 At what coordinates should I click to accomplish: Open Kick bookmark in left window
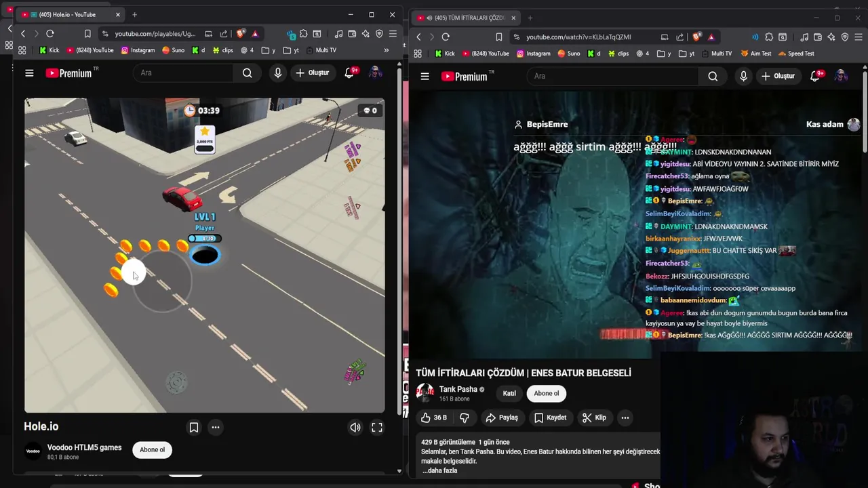tap(49, 50)
